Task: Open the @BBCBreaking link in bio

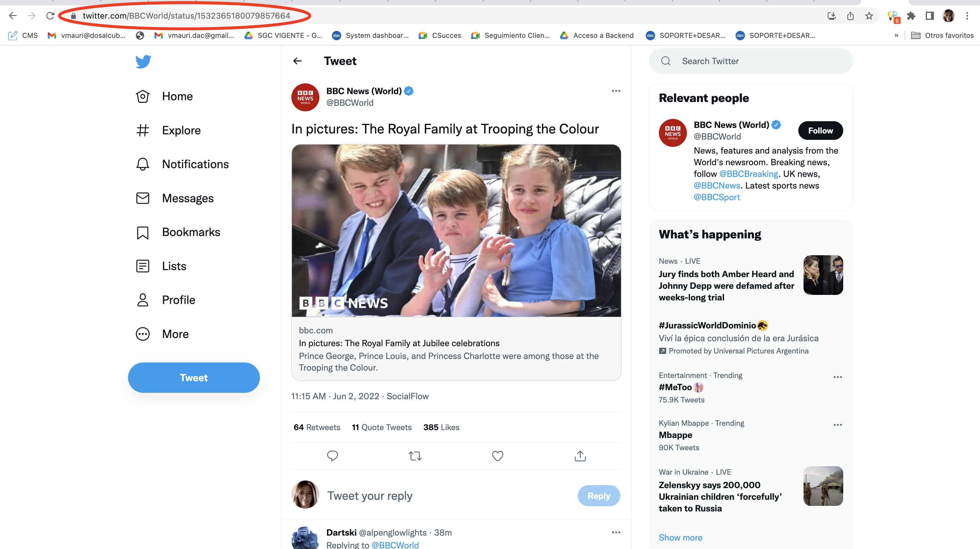Action: pyautogui.click(x=748, y=174)
